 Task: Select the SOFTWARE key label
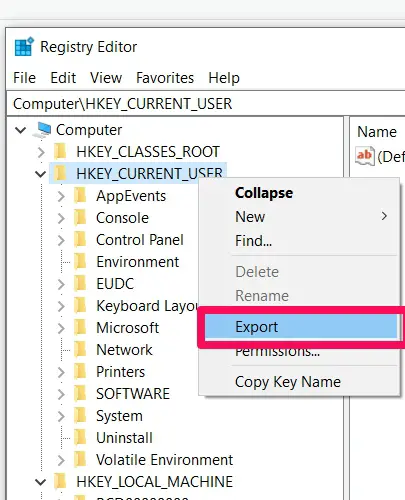(133, 394)
